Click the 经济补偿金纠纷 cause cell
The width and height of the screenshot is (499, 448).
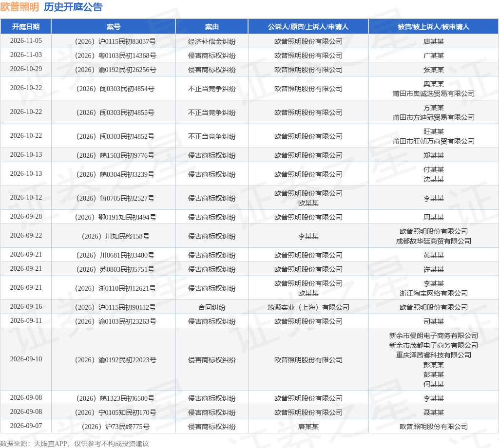click(211, 41)
